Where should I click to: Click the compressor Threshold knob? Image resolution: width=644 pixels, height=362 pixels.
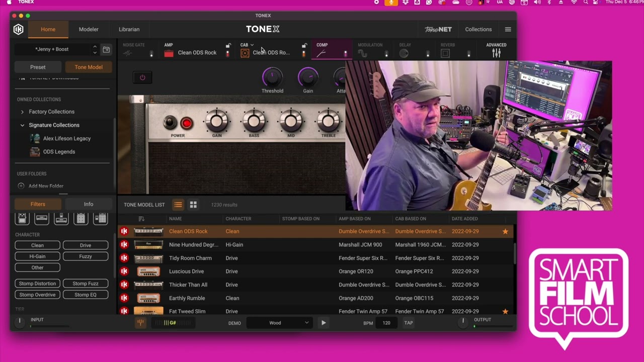272,77
